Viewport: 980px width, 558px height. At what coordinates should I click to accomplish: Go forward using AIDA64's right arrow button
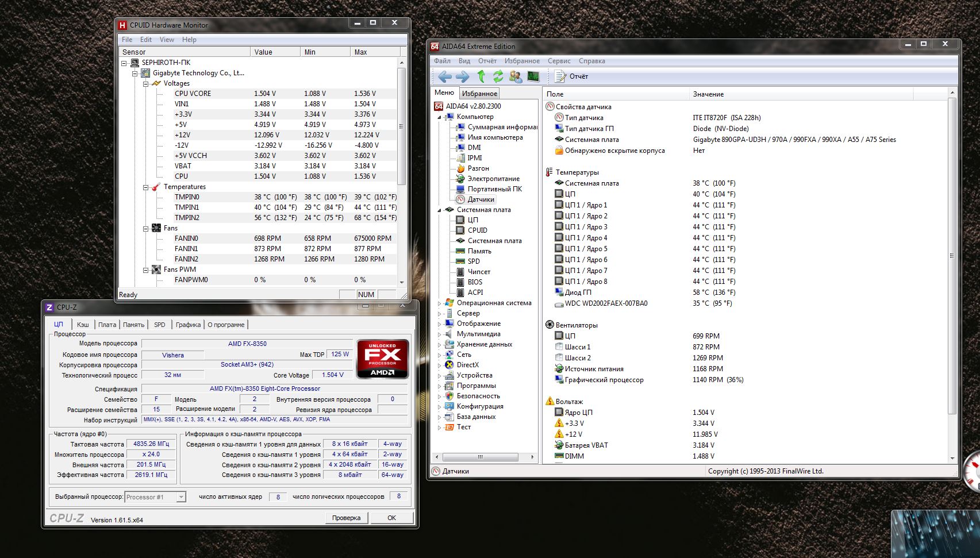coord(463,76)
